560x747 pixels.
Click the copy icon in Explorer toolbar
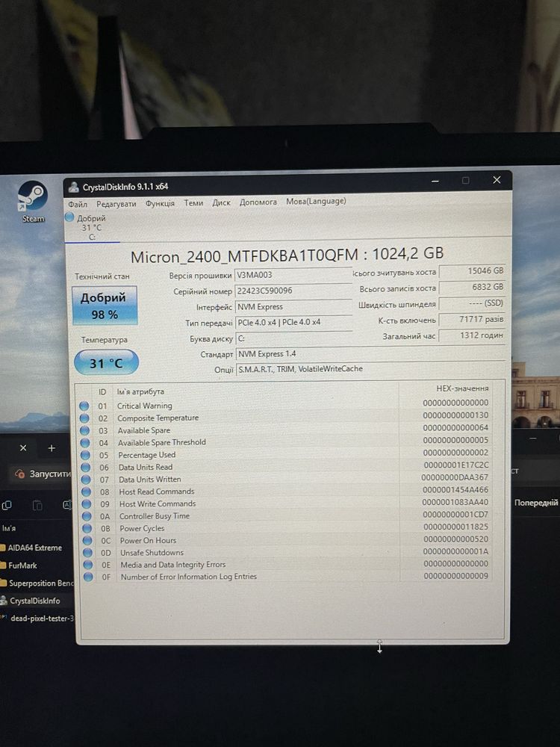[x=7, y=506]
